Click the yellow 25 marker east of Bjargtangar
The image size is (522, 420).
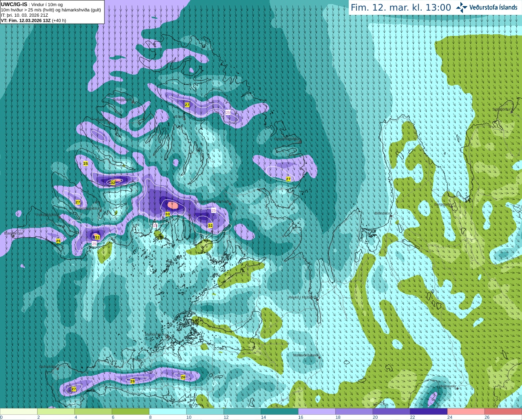58,241
